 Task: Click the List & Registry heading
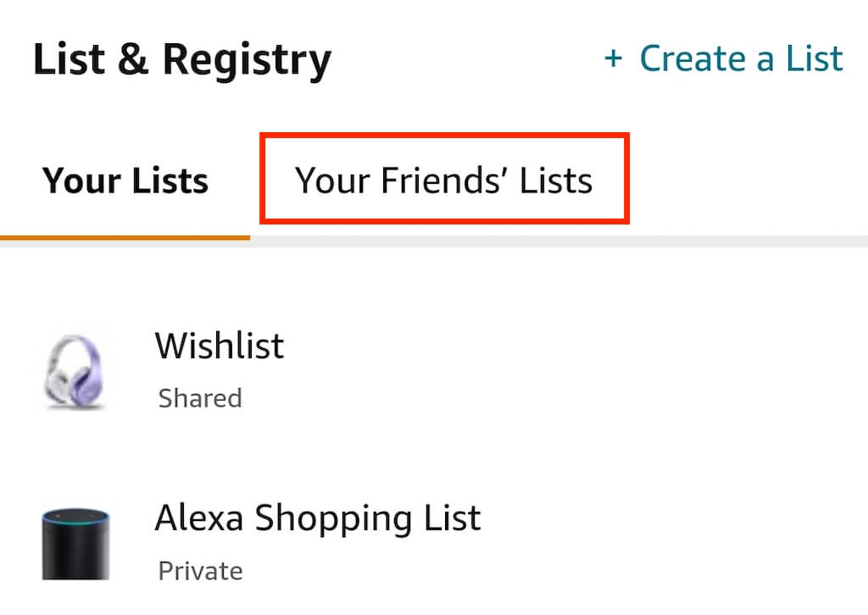[x=181, y=60]
